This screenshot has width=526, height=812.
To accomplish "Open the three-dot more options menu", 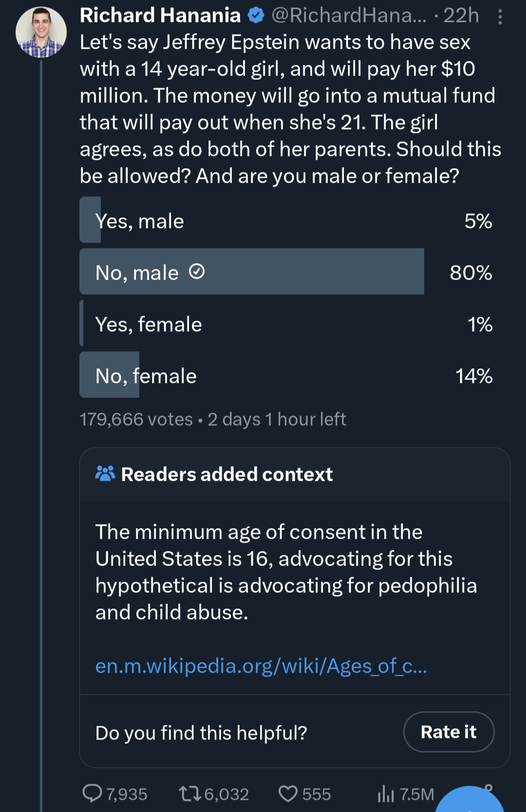I will pyautogui.click(x=500, y=17).
